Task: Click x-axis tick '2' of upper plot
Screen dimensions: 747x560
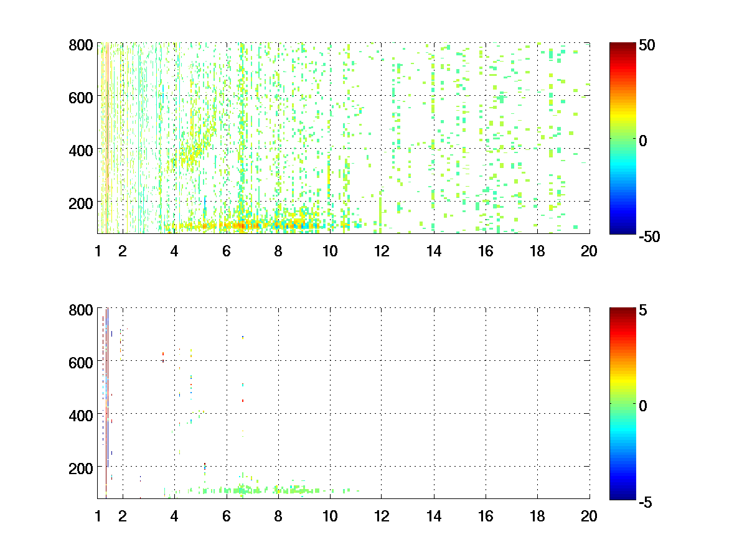Action: 123,251
